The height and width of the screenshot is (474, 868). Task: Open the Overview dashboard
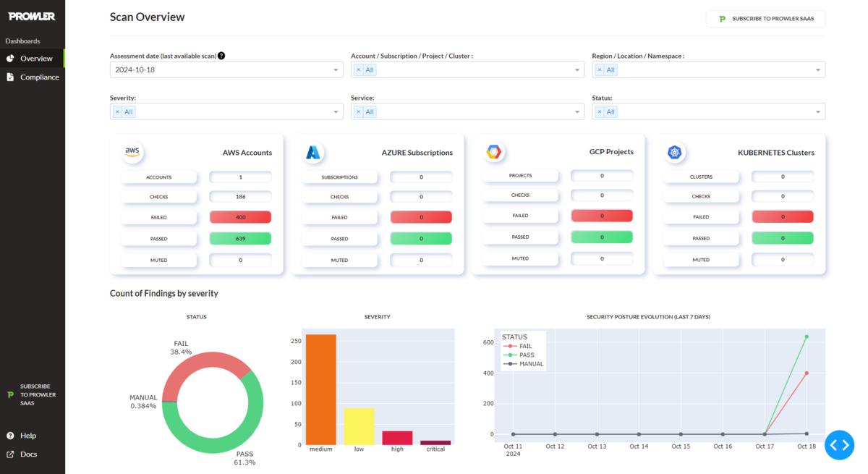pyautogui.click(x=33, y=59)
